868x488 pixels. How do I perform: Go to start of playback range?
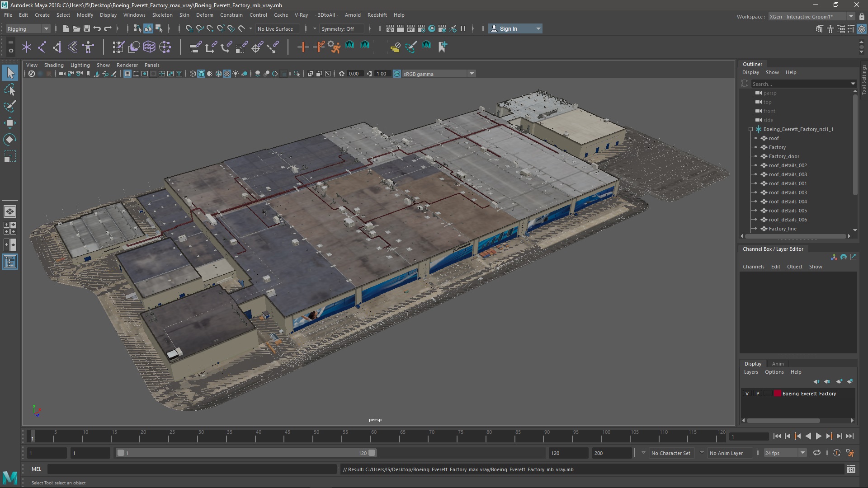pos(777,436)
